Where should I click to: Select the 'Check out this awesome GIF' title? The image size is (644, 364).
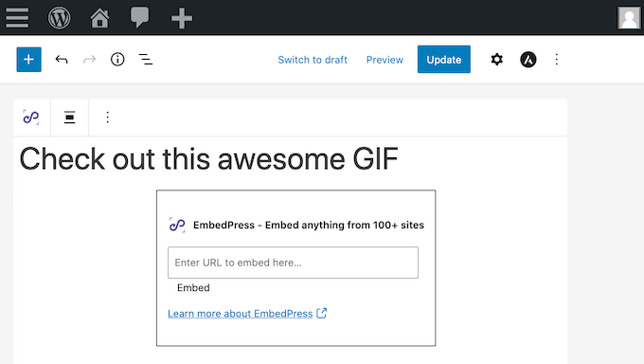tap(209, 159)
